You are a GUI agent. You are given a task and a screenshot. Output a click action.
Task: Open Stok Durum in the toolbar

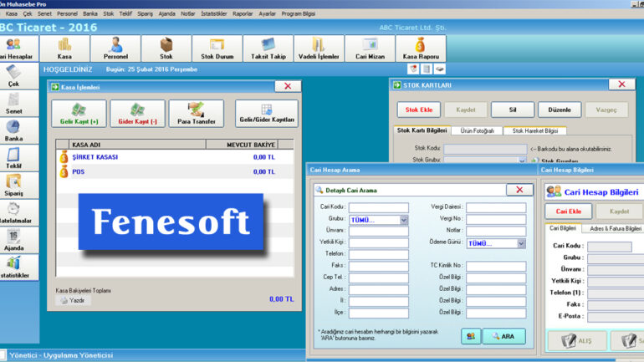pos(217,48)
